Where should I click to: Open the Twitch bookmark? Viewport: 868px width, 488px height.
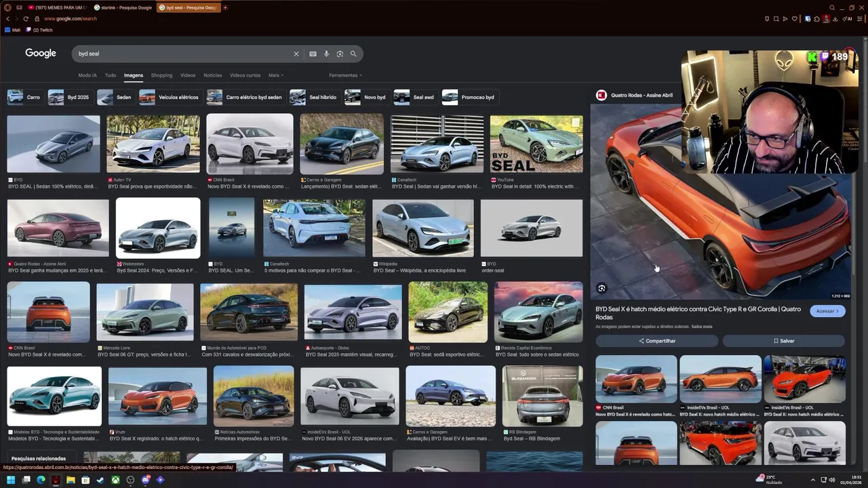pos(39,30)
